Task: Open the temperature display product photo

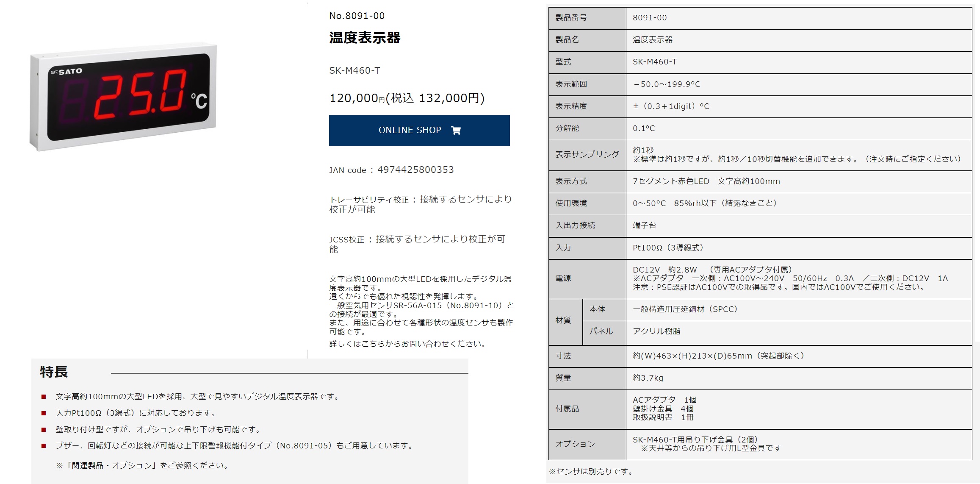Action: click(x=123, y=97)
